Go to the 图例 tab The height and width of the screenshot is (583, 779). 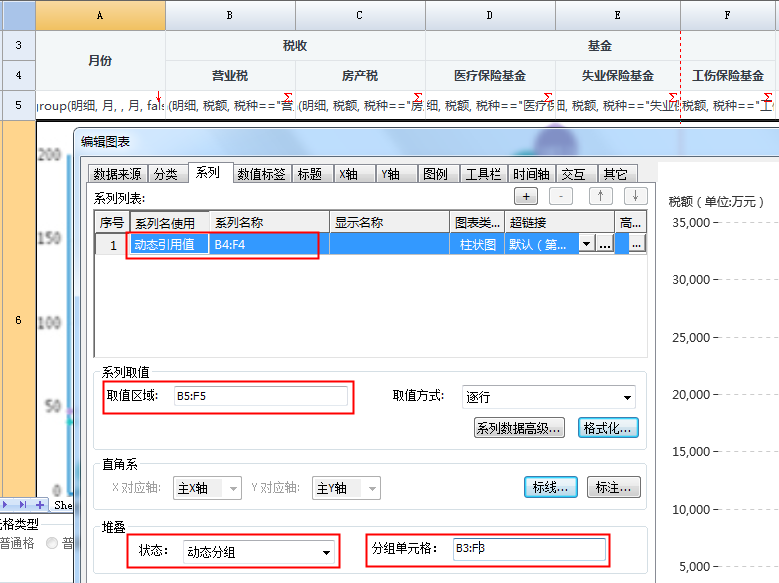point(435,174)
